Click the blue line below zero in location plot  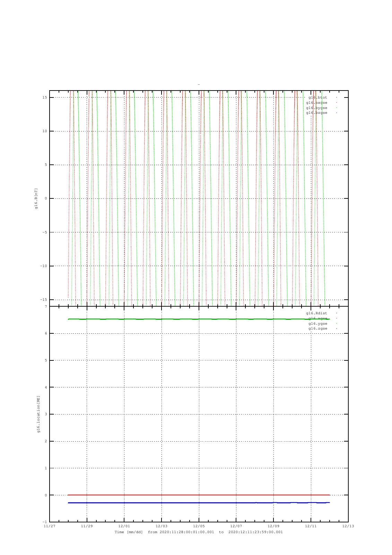(x=199, y=503)
